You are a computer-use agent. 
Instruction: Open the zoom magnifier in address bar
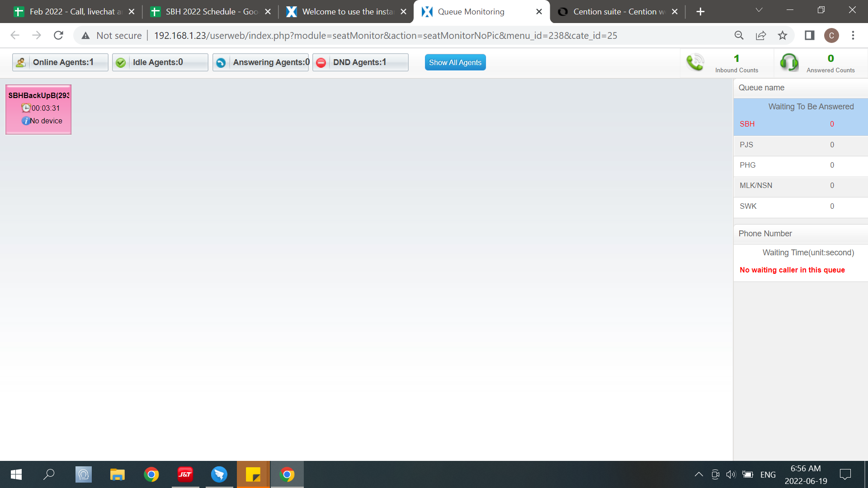pos(739,35)
